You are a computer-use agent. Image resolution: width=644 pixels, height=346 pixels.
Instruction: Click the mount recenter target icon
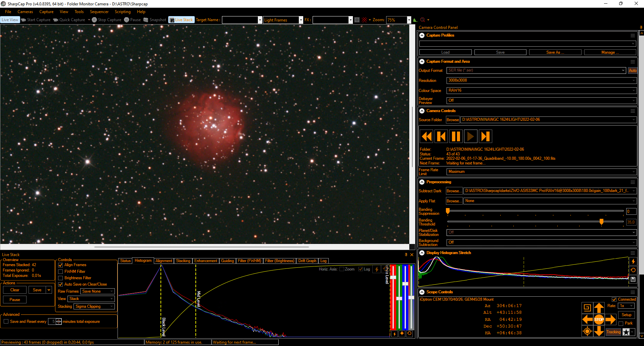click(587, 331)
